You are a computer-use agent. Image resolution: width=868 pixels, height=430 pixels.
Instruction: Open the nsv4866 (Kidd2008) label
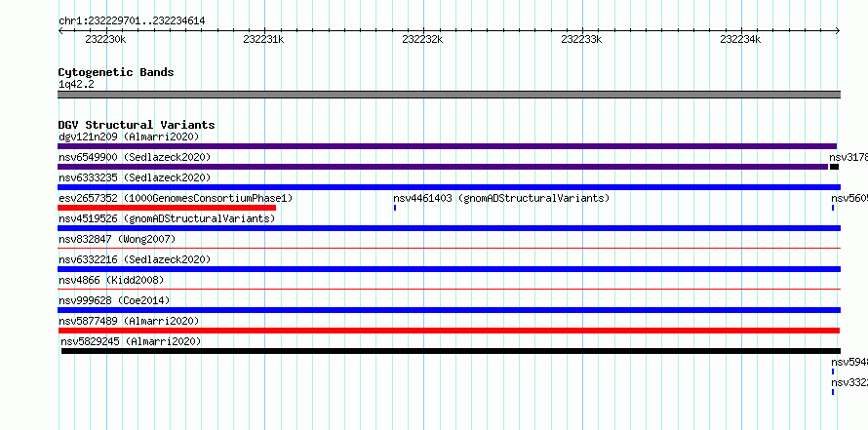pyautogui.click(x=111, y=280)
